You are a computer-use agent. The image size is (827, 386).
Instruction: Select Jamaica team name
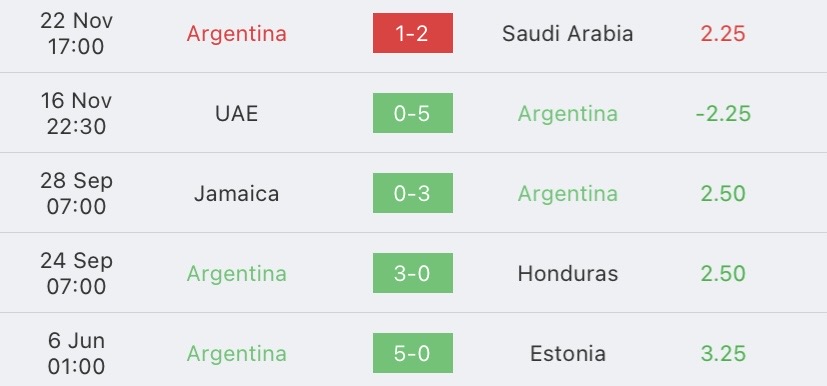pyautogui.click(x=236, y=194)
